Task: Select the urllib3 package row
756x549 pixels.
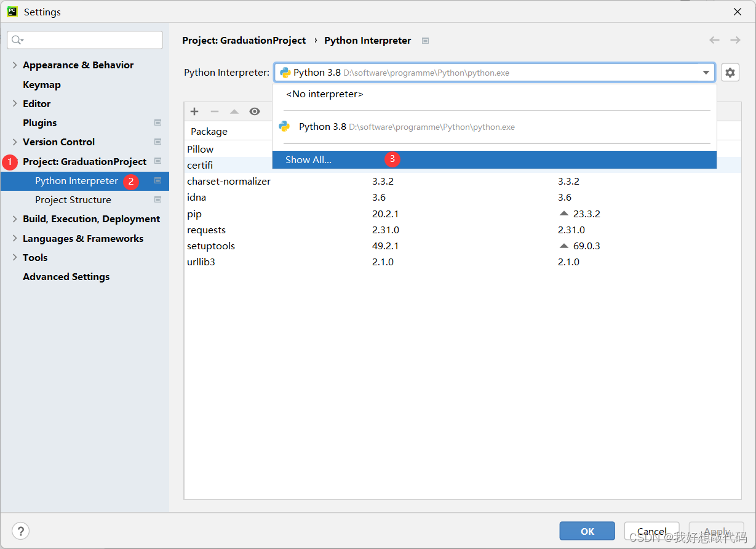Action: [x=463, y=262]
